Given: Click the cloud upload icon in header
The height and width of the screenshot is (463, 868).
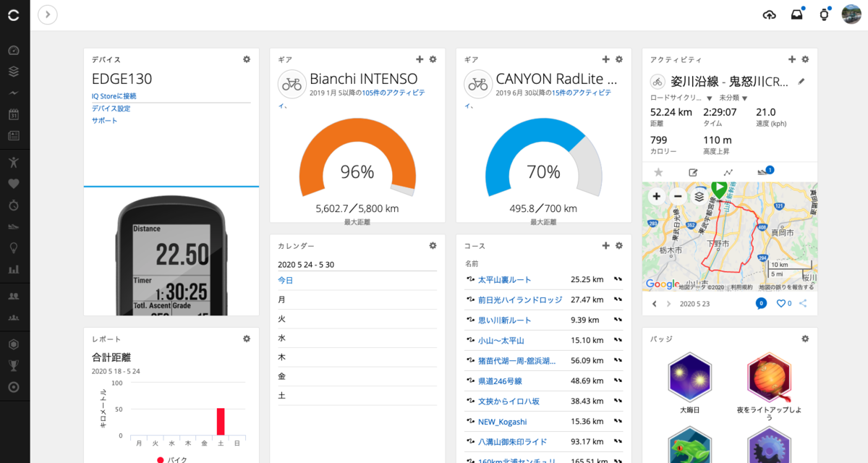Looking at the screenshot, I should (770, 14).
